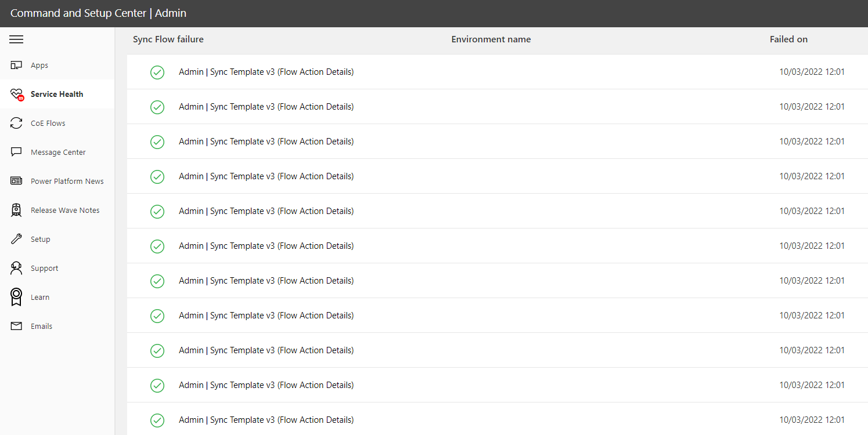Viewport: 868px width, 435px height.
Task: Open the first Admin Sync Template v3 record
Action: pos(266,72)
